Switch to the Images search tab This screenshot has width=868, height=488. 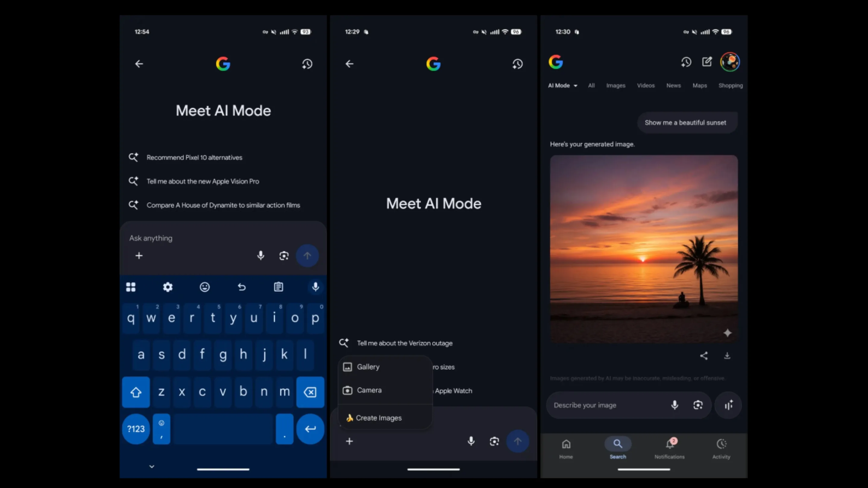click(616, 86)
